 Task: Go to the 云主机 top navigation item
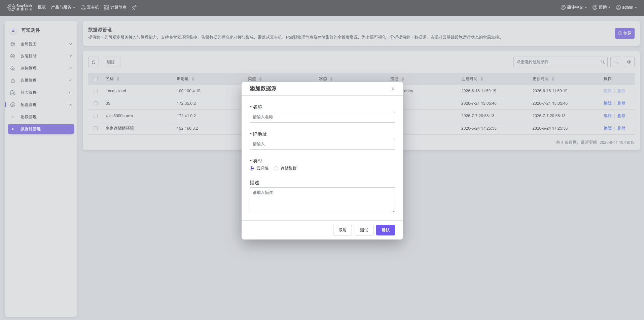[90, 7]
